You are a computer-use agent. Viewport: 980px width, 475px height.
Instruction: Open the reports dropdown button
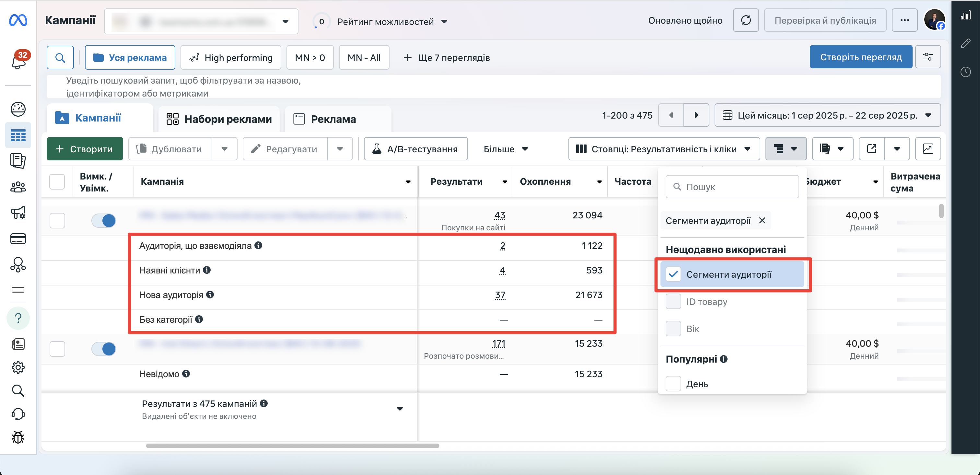pos(833,149)
